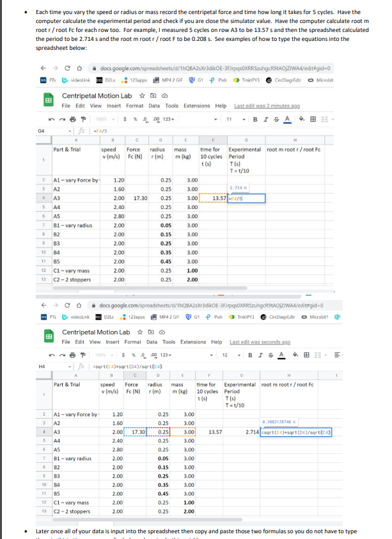392x539 pixels.
Task: Click cloud status icon in the upper spreadsheet title
Action: [165, 95]
